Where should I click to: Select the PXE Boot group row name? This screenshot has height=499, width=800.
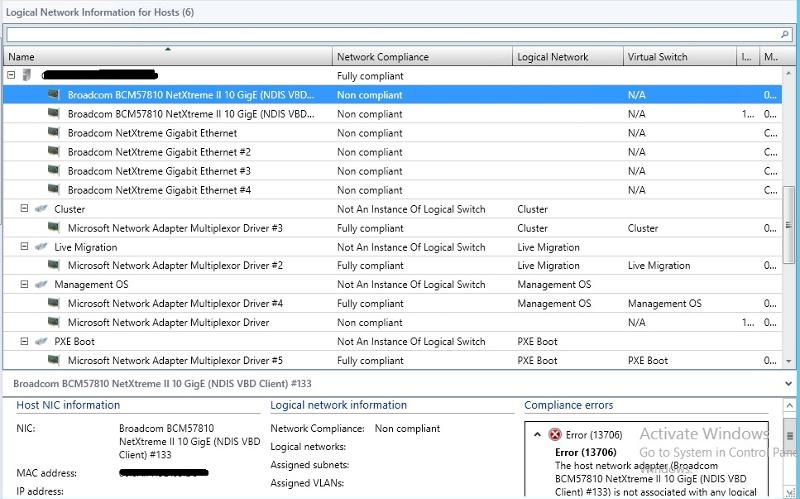coord(74,341)
